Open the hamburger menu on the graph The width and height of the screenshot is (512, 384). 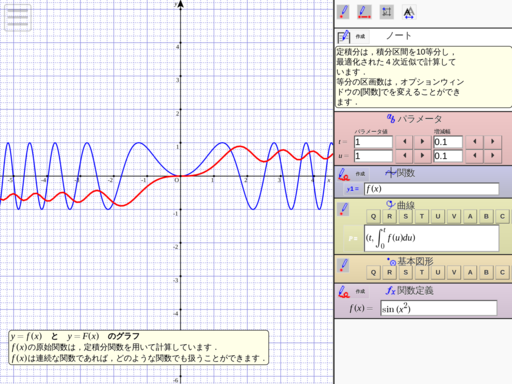pos(18,18)
